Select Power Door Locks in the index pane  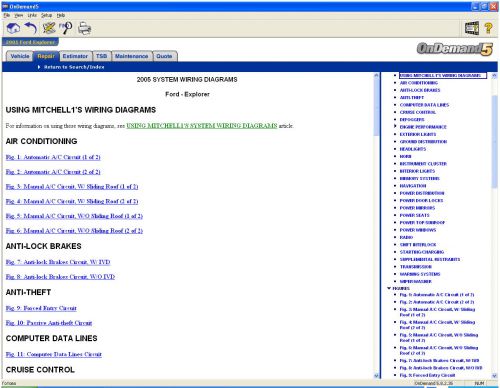point(421,200)
